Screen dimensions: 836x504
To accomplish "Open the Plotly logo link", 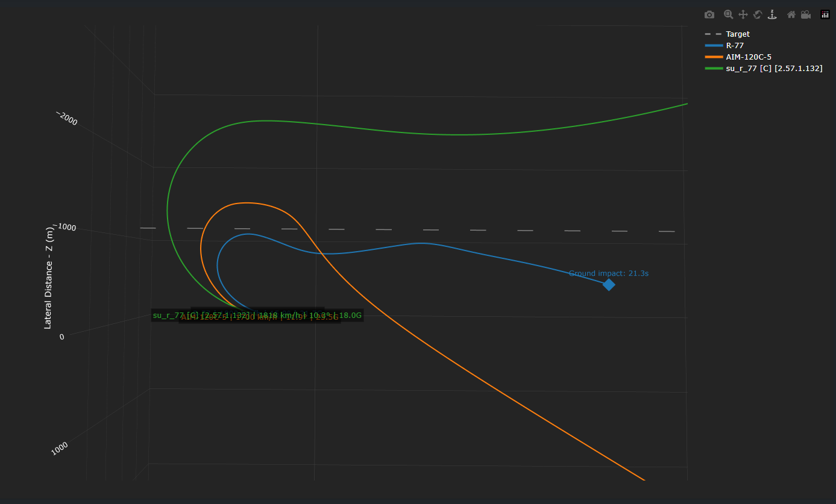I will (825, 14).
